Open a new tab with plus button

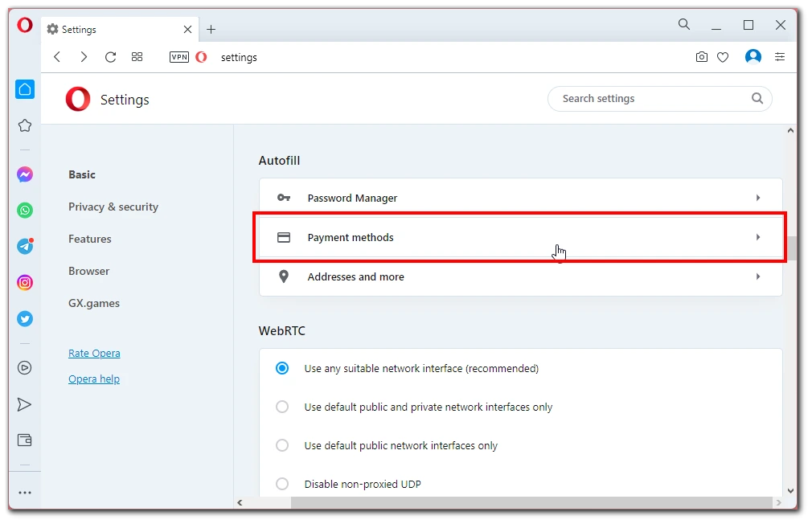point(211,30)
